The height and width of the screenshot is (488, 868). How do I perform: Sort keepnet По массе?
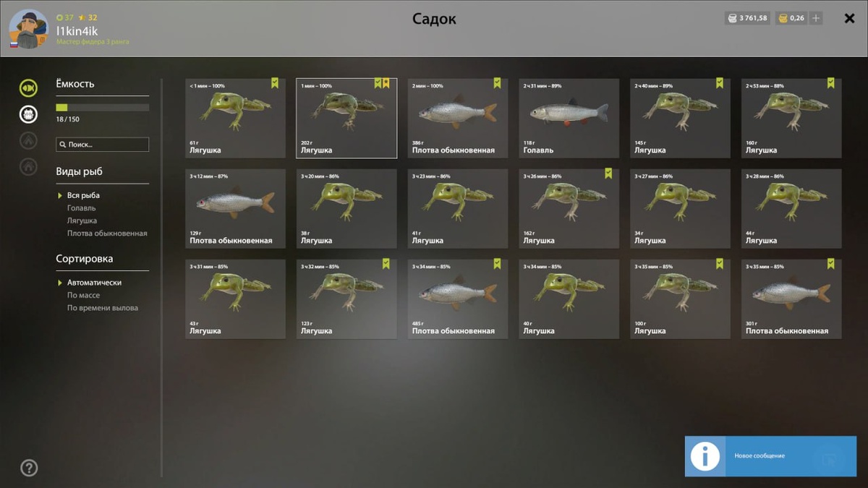pyautogui.click(x=83, y=295)
